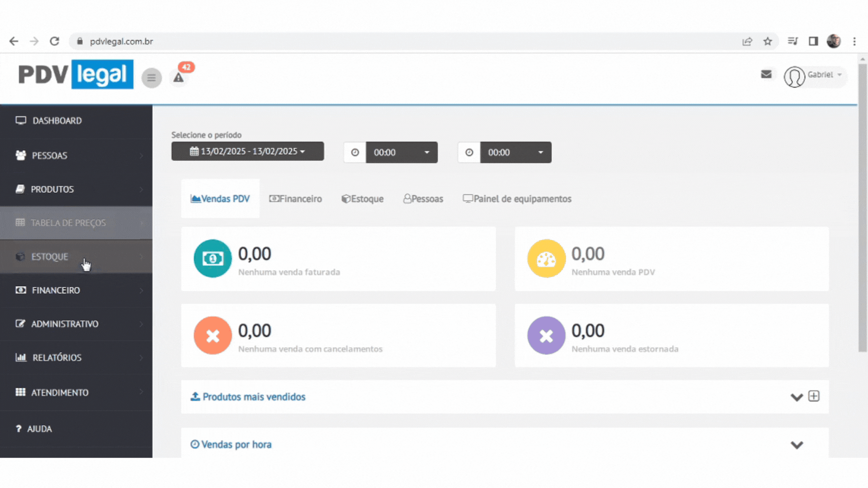Open the alerts warning triangle icon

point(179,78)
